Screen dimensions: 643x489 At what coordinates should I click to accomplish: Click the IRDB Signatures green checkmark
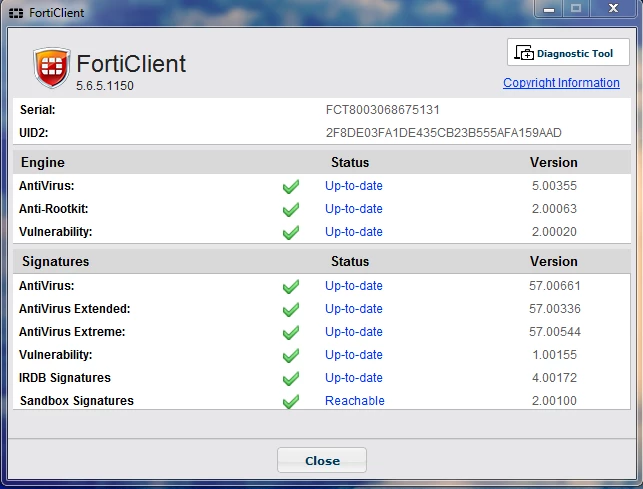291,378
